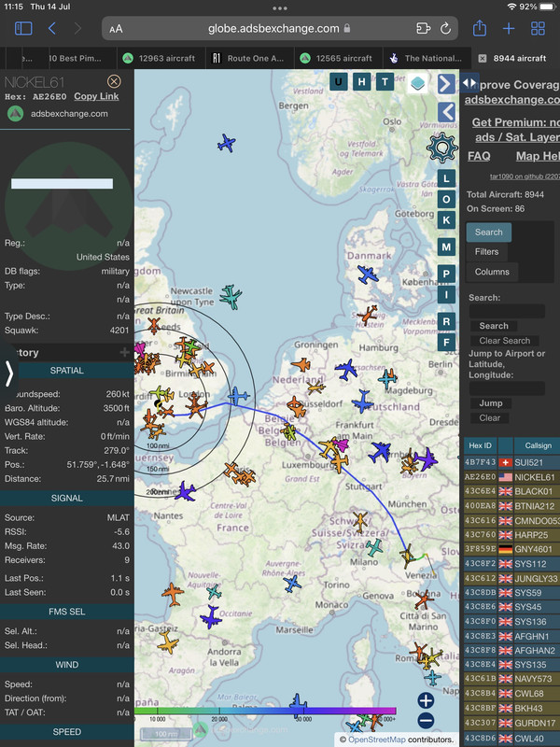
Task: Click the purple aircraft near Nantes
Action: [x=185, y=491]
